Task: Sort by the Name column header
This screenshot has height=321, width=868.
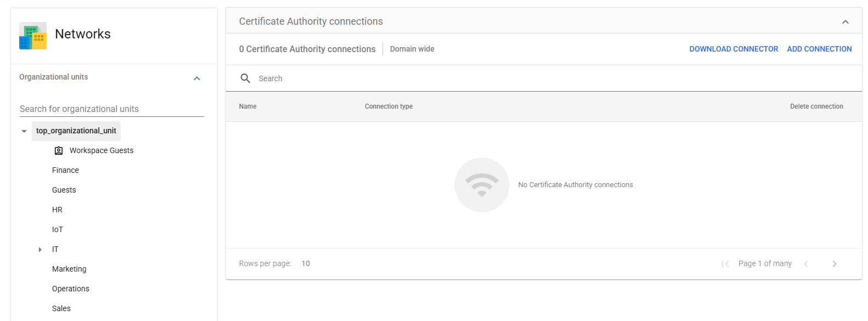Action: pyautogui.click(x=248, y=106)
